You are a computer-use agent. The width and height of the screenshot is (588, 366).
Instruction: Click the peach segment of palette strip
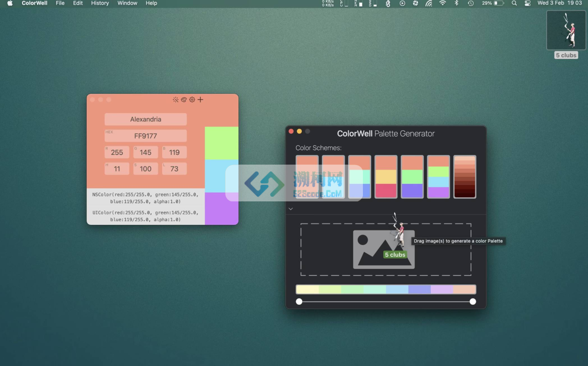point(464,289)
